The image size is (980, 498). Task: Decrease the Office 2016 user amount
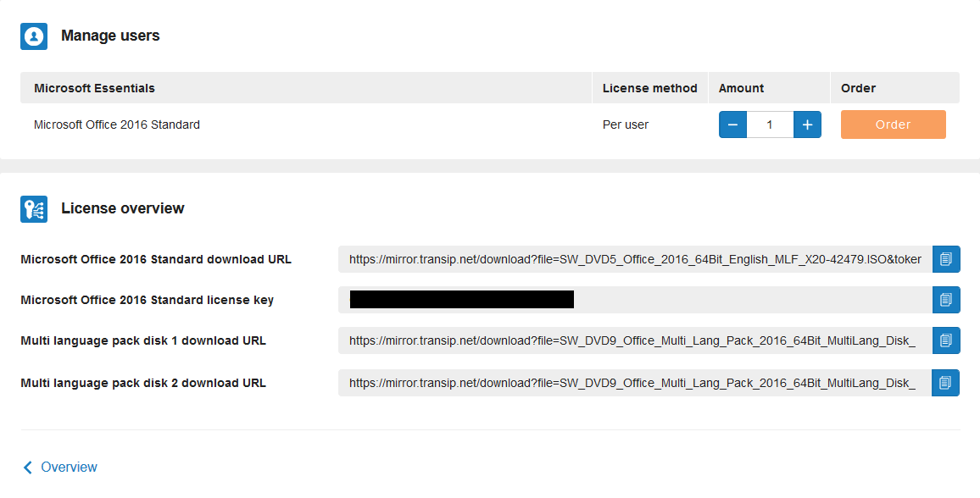click(732, 125)
